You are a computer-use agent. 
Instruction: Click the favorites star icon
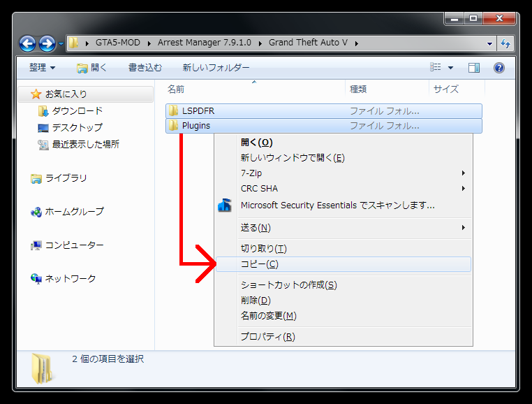(36, 94)
